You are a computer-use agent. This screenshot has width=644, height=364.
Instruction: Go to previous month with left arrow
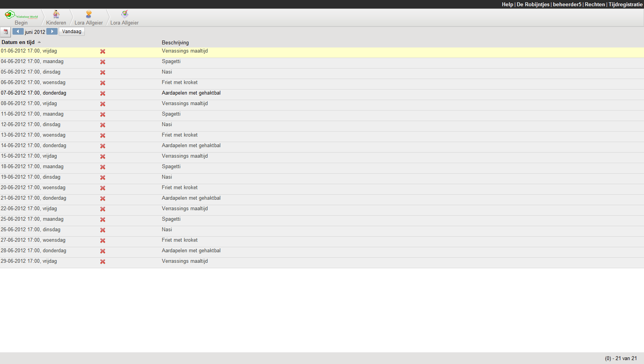18,32
